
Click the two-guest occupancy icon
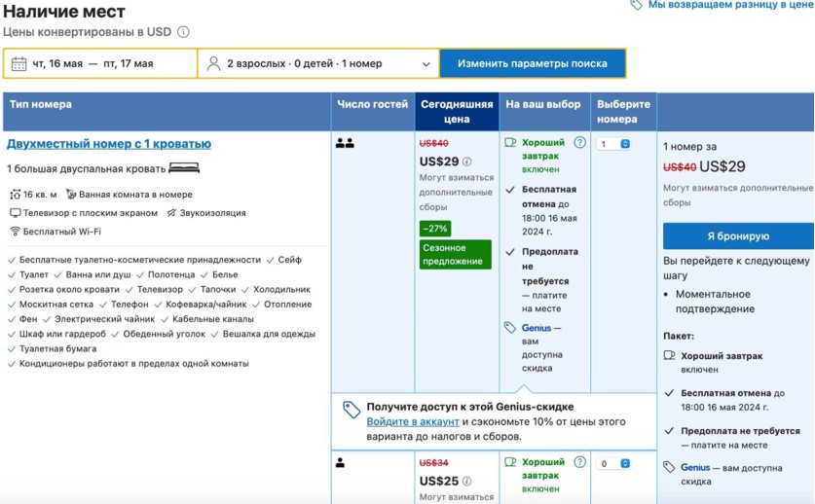[x=345, y=143]
